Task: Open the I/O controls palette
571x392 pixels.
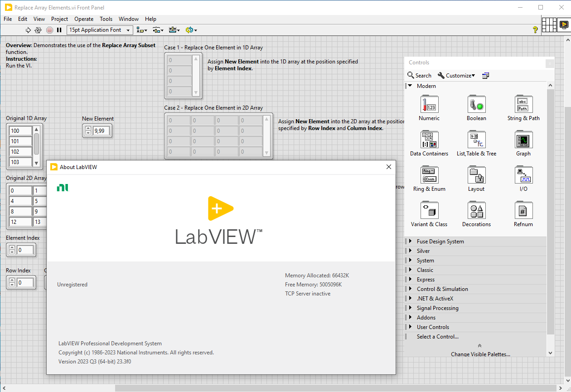Action: pos(523,179)
